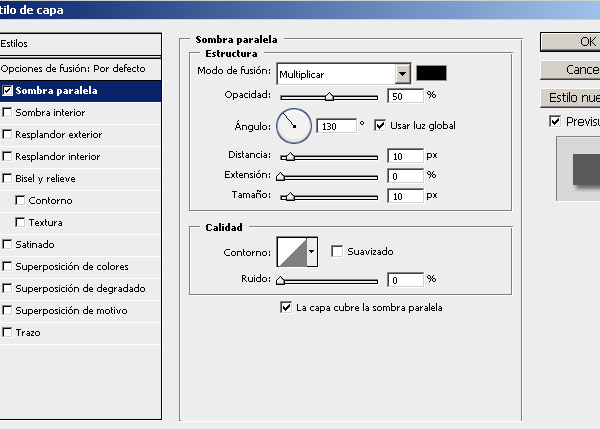Screen dimensions: 600x429
Task: Enable the Suavizado checkbox
Action: click(x=337, y=251)
